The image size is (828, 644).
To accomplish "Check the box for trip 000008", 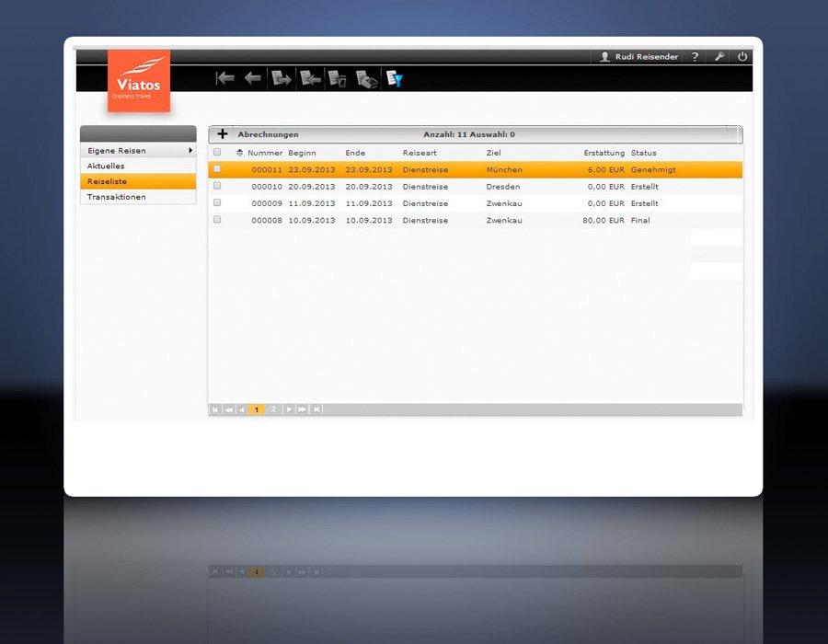I will pyautogui.click(x=217, y=220).
